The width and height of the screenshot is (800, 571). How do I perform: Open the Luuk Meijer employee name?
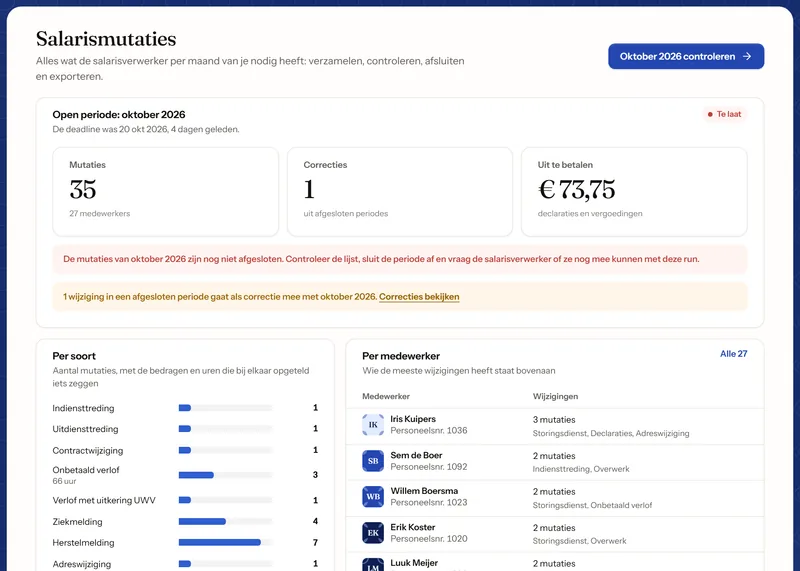[414, 563]
